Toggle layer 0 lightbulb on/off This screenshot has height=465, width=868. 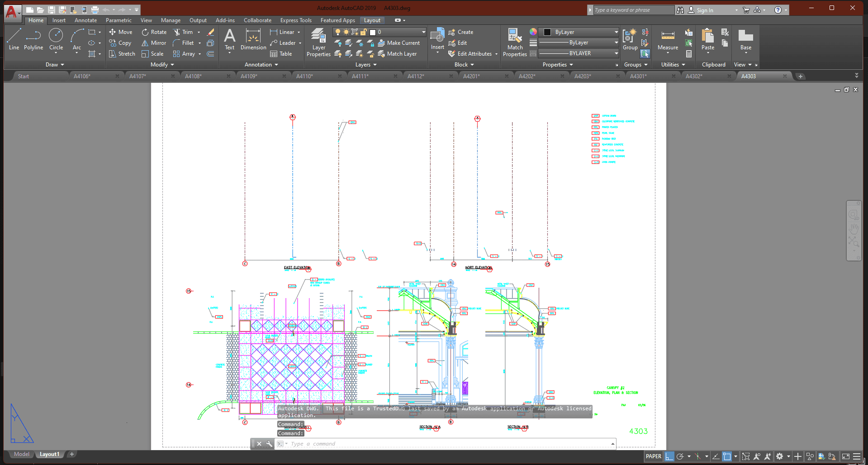pyautogui.click(x=337, y=32)
